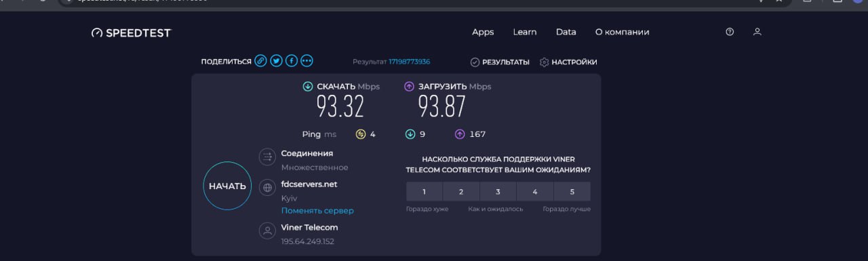Open the Apps menu
The height and width of the screenshot is (261, 868).
(483, 32)
